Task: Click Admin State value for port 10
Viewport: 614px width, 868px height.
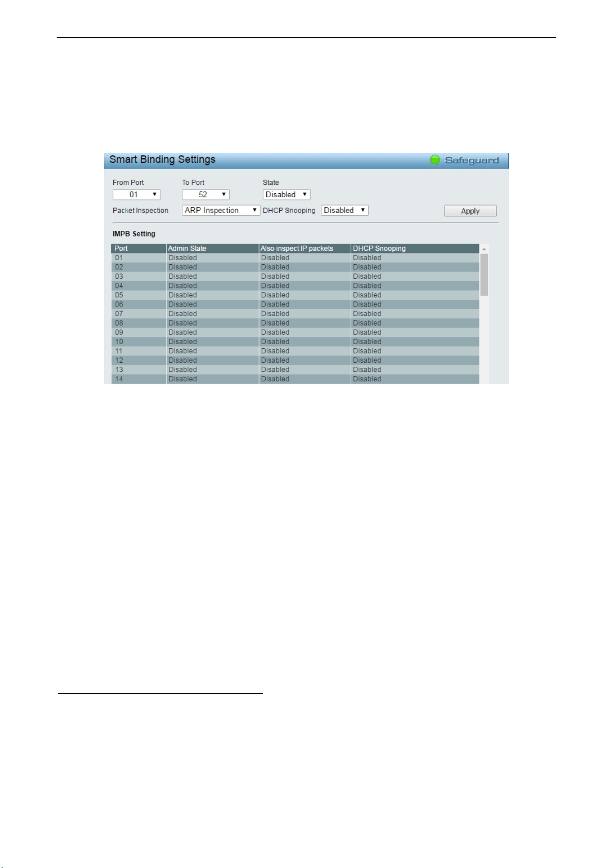Action: point(183,342)
